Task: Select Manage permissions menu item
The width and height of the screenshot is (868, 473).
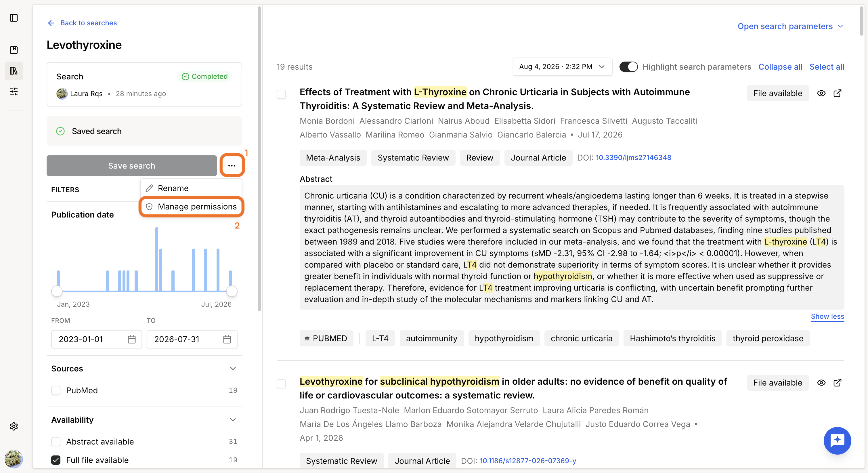Action: [191, 207]
